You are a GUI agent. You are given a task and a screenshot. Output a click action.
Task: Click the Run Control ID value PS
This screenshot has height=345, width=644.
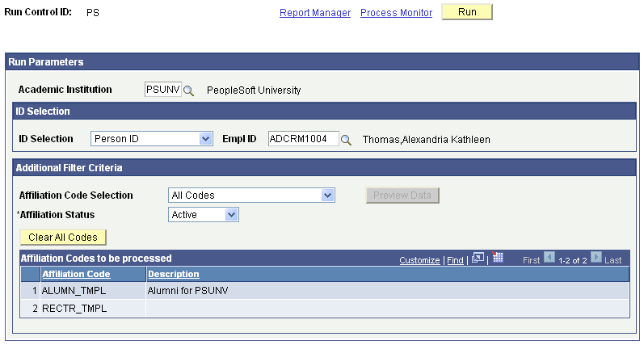pyautogui.click(x=93, y=13)
